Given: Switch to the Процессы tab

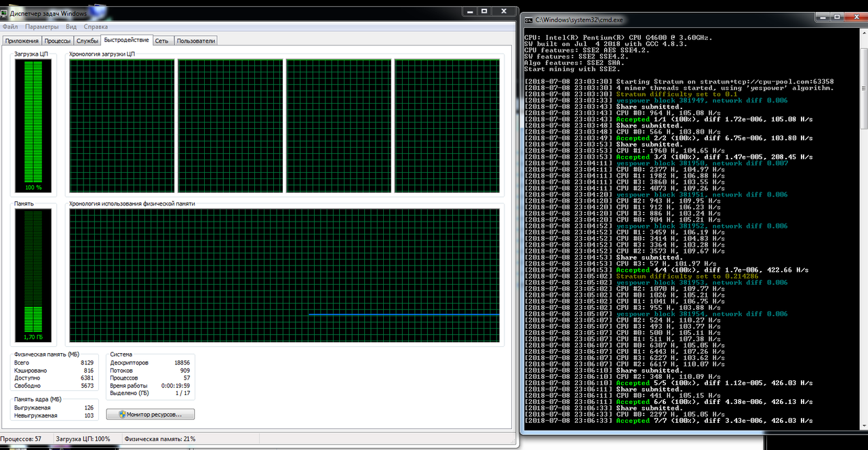Looking at the screenshot, I should (x=58, y=41).
